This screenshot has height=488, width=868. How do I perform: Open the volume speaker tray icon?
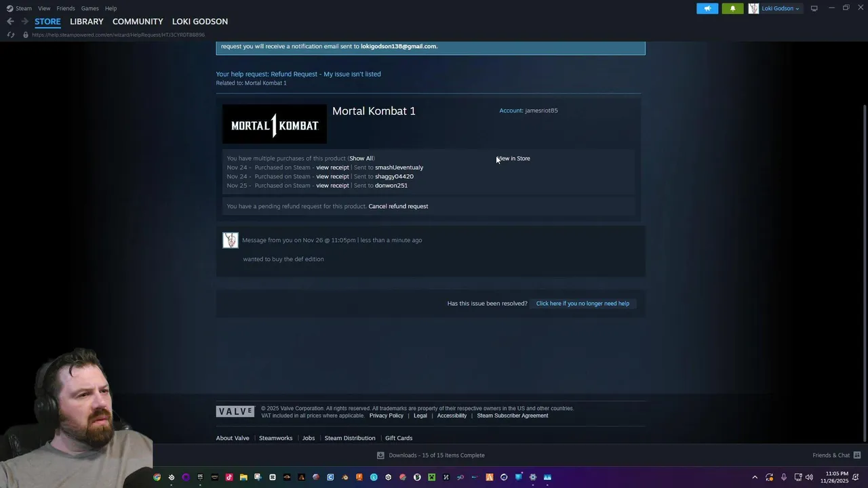click(809, 477)
